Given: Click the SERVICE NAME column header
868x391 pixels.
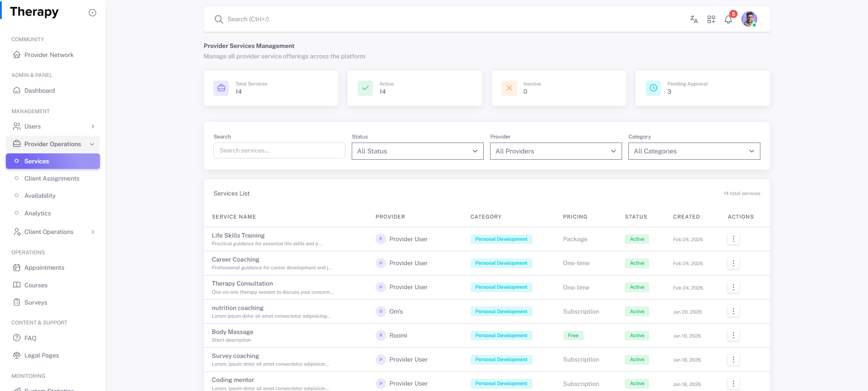Looking at the screenshot, I should pos(234,217).
